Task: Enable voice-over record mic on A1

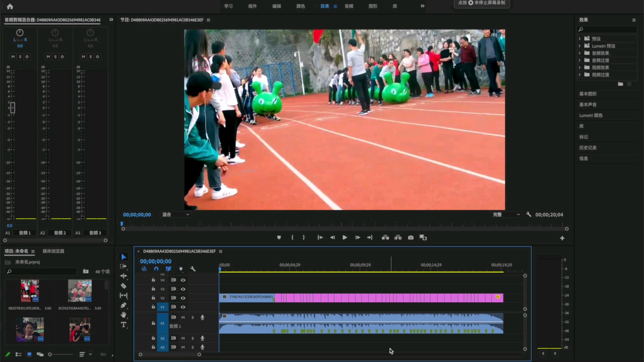Action: click(x=202, y=317)
